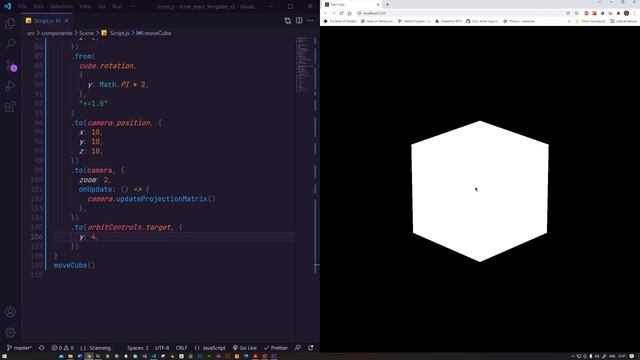Open changes compare icon in editor toolbar

click(288, 20)
